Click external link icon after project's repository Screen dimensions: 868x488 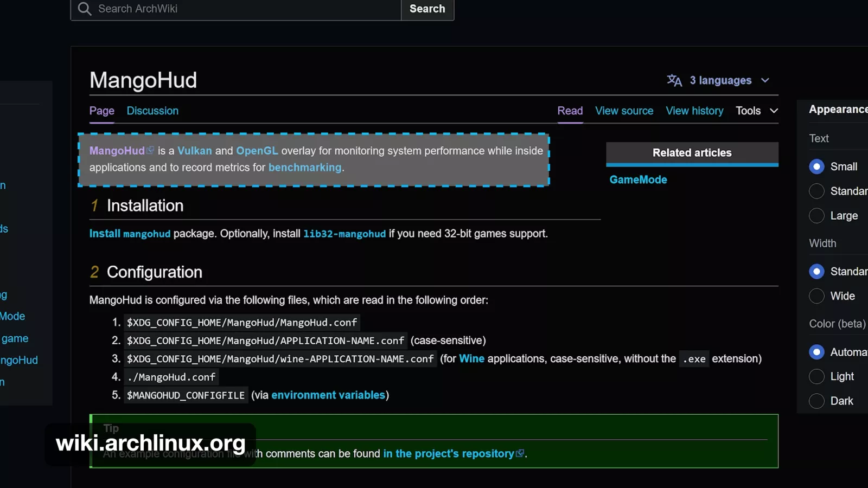[x=520, y=453]
